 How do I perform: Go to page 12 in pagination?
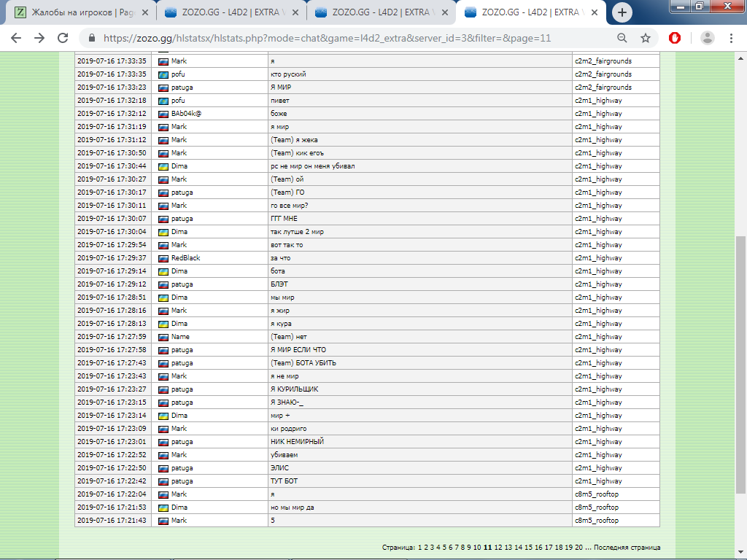[498, 547]
